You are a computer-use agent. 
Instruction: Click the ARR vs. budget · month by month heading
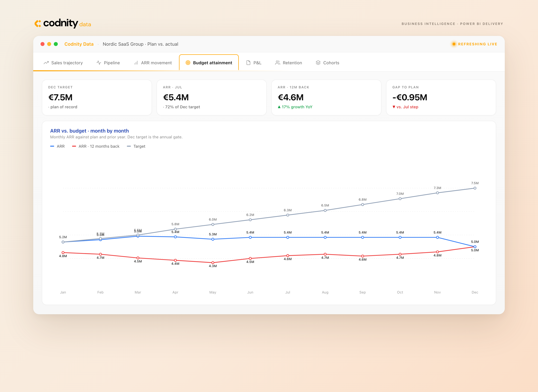coord(90,131)
